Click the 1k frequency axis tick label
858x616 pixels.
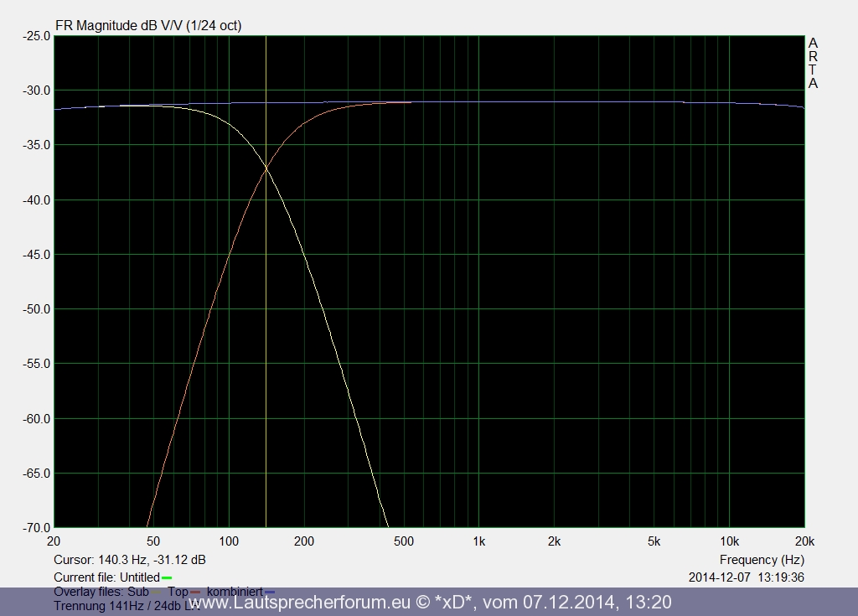click(478, 541)
